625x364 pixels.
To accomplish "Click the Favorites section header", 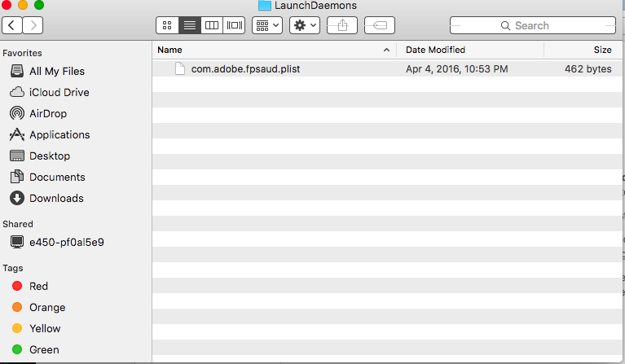I will [22, 53].
